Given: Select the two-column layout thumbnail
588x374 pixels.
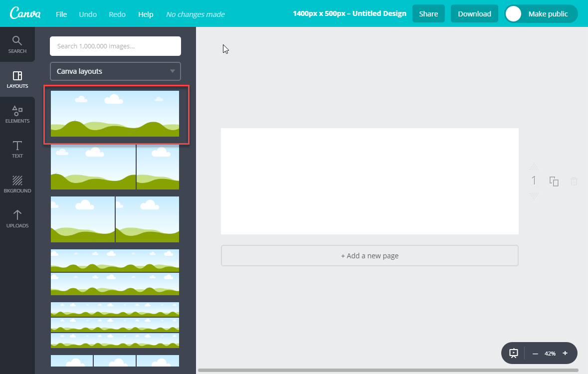Looking at the screenshot, I should tap(115, 219).
